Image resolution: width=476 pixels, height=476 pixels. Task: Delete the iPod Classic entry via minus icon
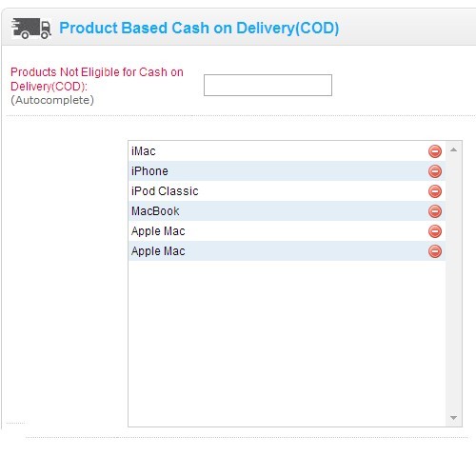pos(435,191)
